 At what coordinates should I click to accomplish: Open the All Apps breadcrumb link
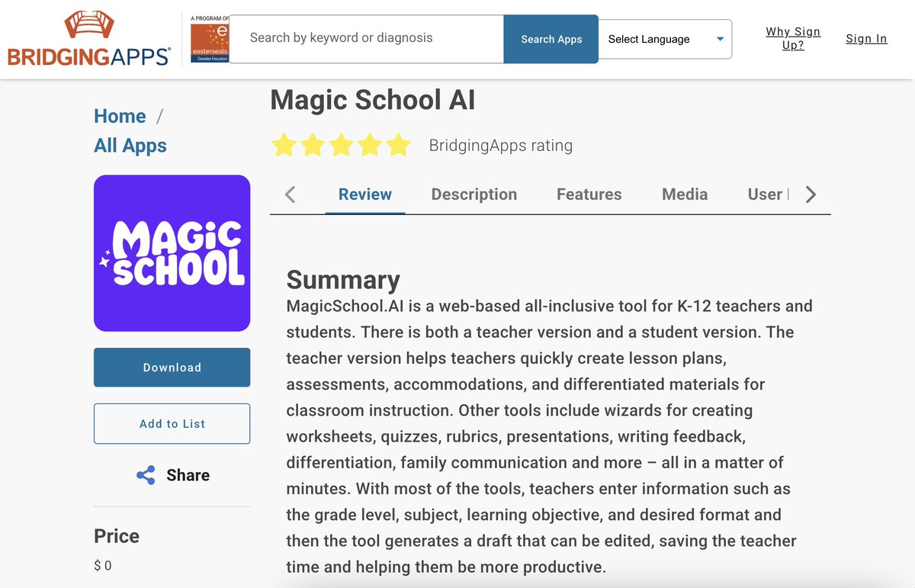pyautogui.click(x=130, y=146)
